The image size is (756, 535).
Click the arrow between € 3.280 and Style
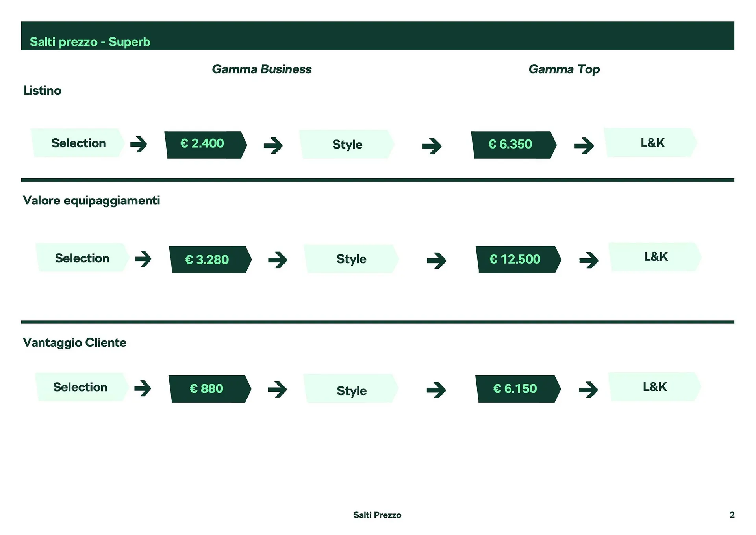(278, 260)
